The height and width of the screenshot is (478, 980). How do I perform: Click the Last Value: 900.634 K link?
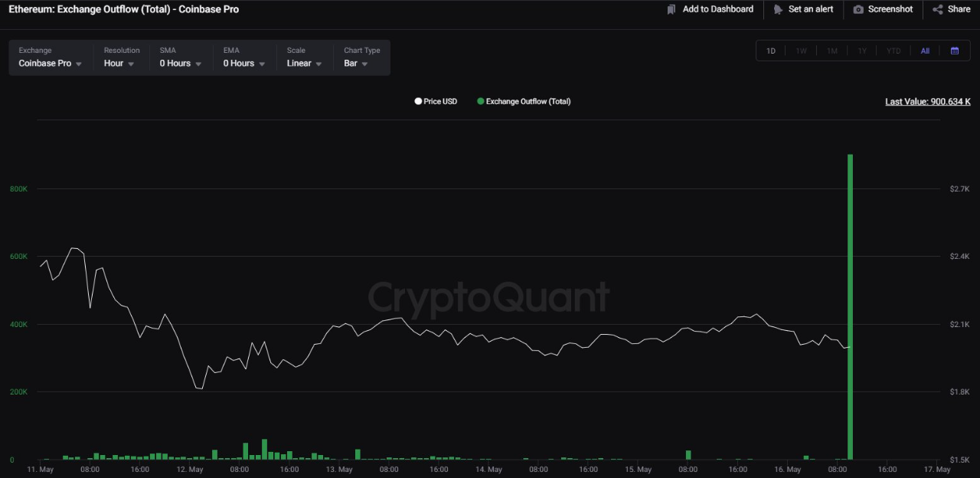[x=928, y=101]
